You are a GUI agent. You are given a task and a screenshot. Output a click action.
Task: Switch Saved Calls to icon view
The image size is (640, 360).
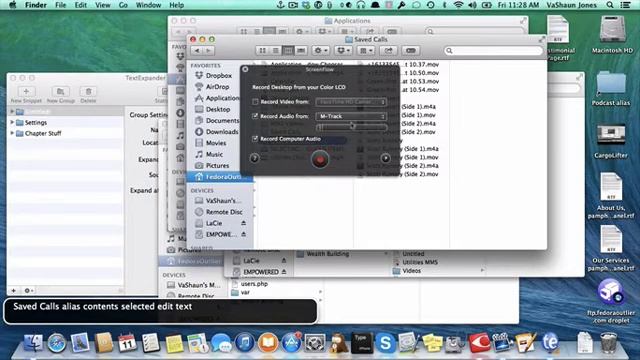coord(262,51)
